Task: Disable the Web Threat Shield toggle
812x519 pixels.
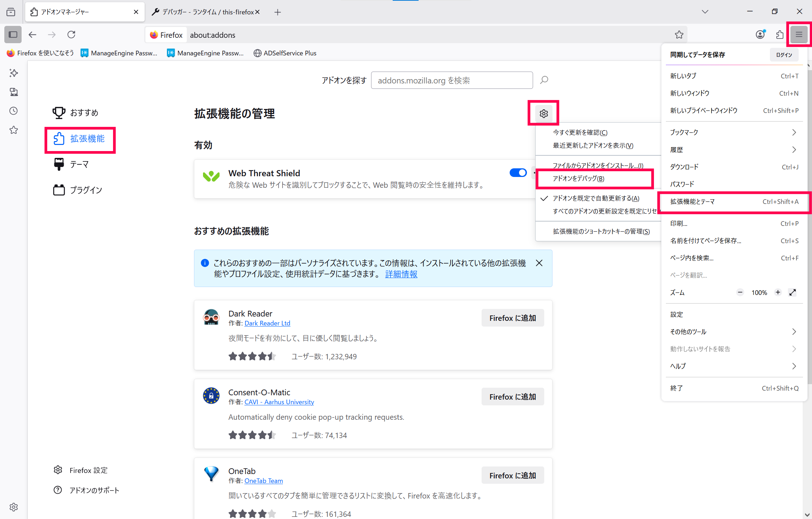Action: tap(518, 173)
